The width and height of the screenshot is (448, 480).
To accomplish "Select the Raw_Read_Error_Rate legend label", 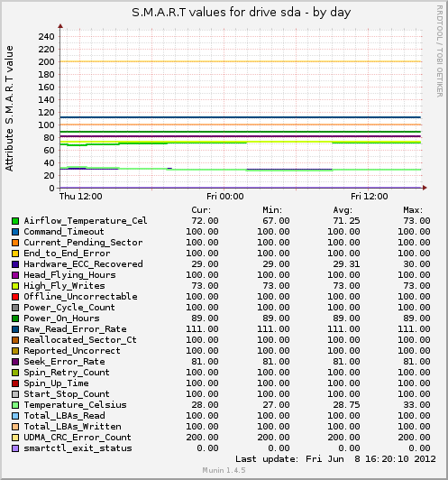I will tap(75, 329).
